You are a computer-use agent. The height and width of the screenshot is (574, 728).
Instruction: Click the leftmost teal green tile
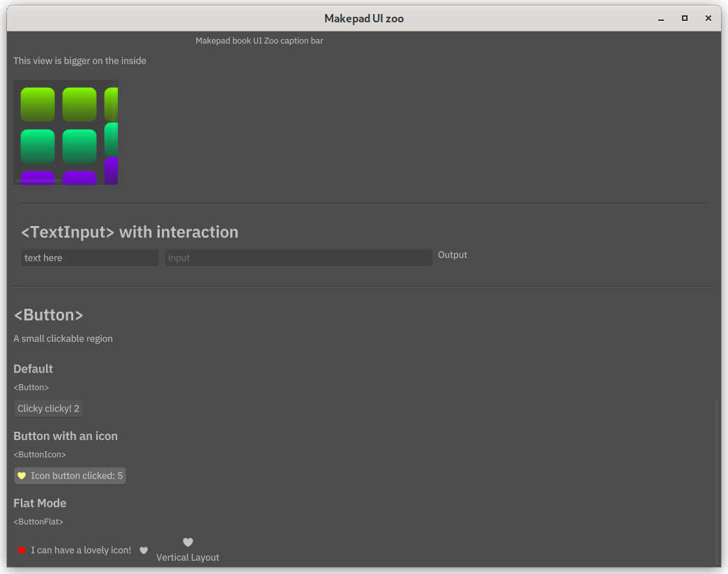38,146
